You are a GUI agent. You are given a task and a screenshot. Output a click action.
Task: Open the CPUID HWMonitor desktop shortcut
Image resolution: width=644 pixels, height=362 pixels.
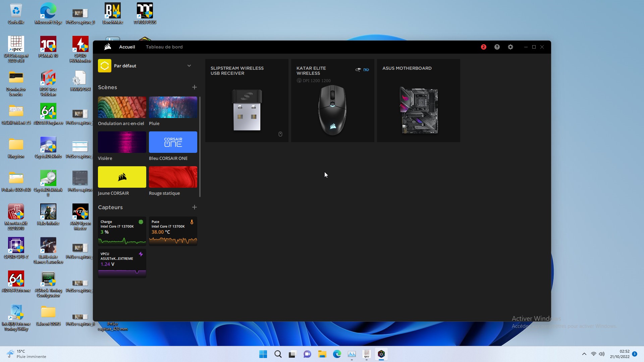[x=80, y=49]
